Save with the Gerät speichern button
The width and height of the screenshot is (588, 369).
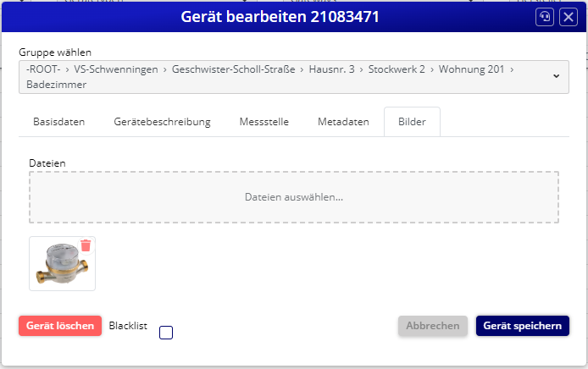(x=522, y=326)
